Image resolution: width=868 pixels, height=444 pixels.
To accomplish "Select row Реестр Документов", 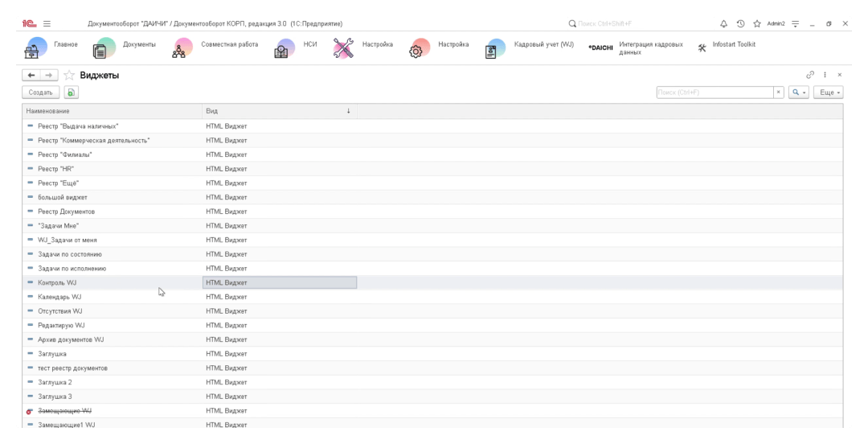I will click(x=433, y=212).
